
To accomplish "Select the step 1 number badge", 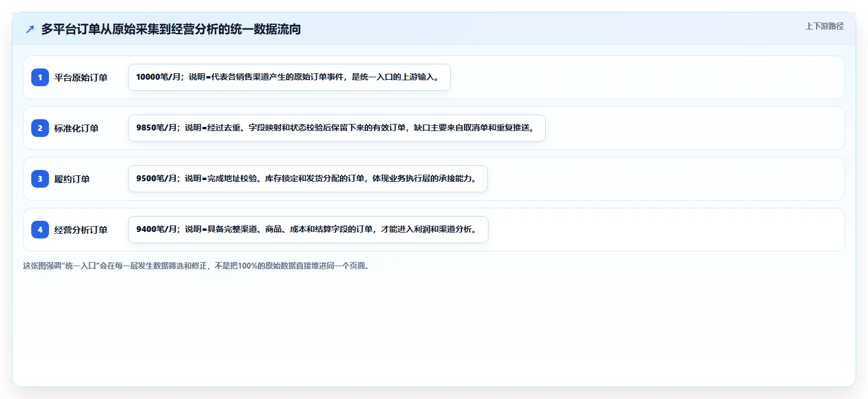I will pos(40,77).
